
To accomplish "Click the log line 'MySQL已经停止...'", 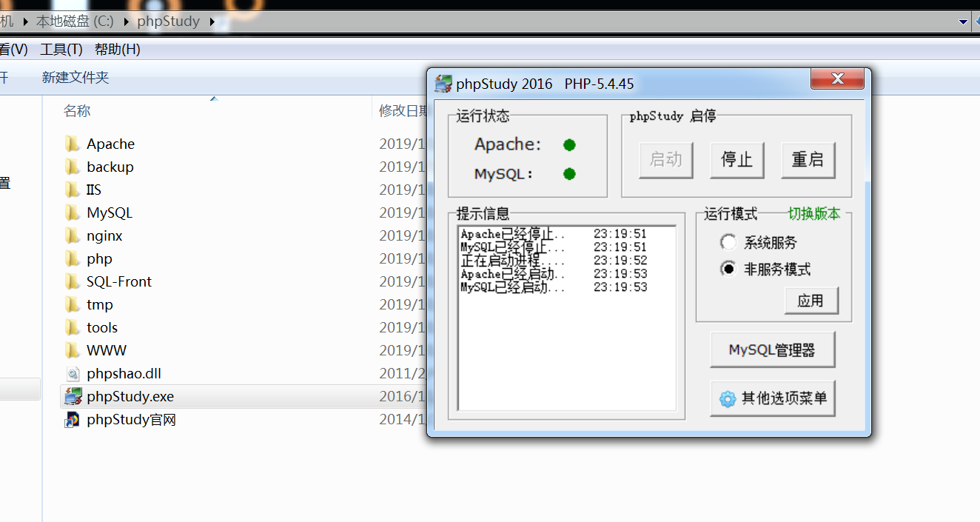I will tap(554, 247).
